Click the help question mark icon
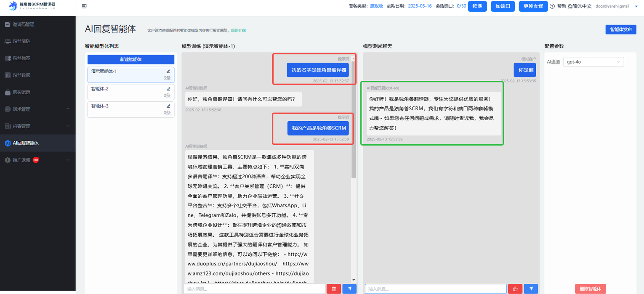 (x=553, y=6)
